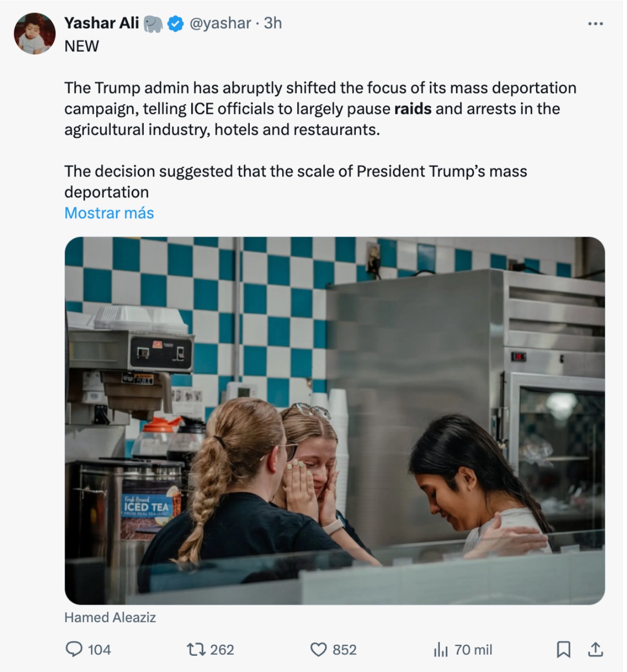Viewport: 627px width, 672px height.
Task: Click the blue verified badge
Action: click(x=176, y=23)
